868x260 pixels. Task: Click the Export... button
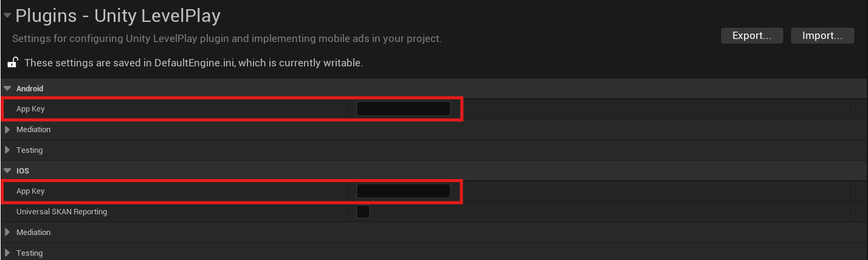(x=752, y=36)
